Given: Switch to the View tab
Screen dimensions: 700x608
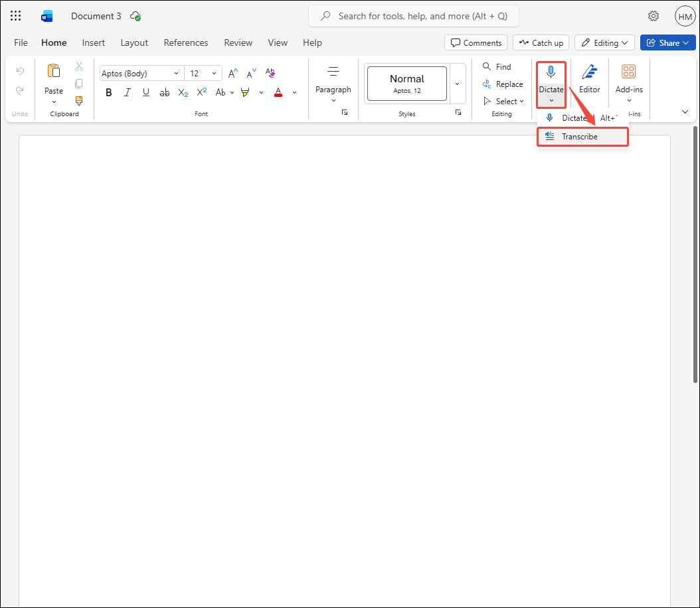Looking at the screenshot, I should pos(277,42).
